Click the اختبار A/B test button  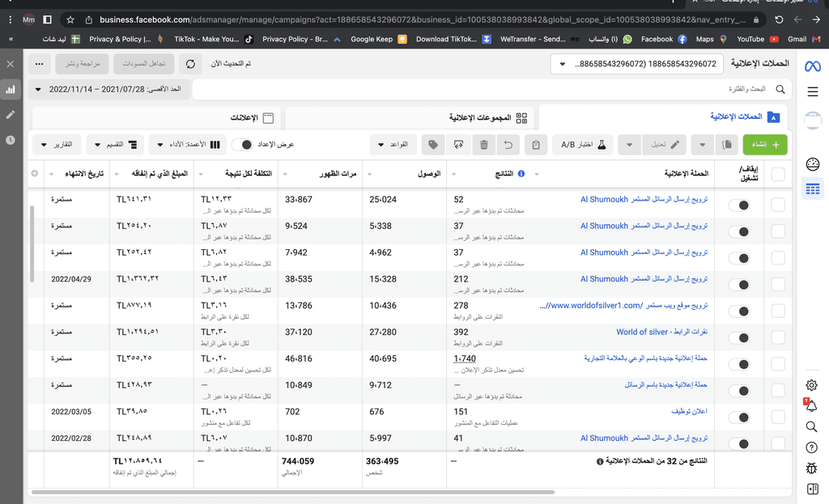[584, 145]
